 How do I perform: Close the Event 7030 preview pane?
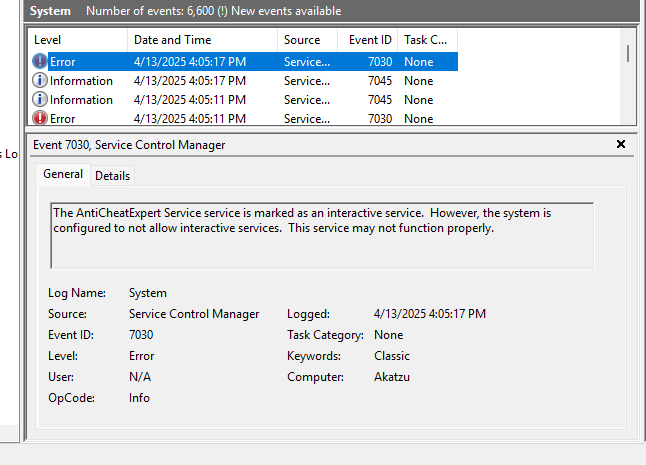[621, 144]
